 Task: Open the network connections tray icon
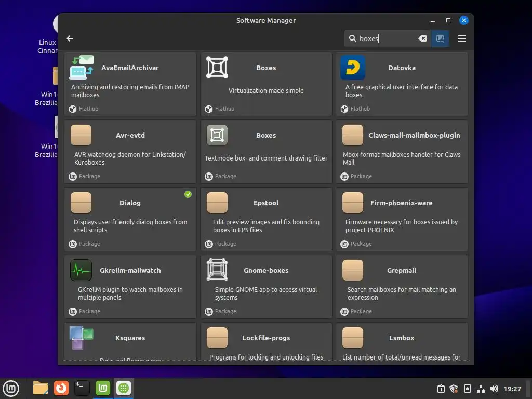pyautogui.click(x=481, y=389)
